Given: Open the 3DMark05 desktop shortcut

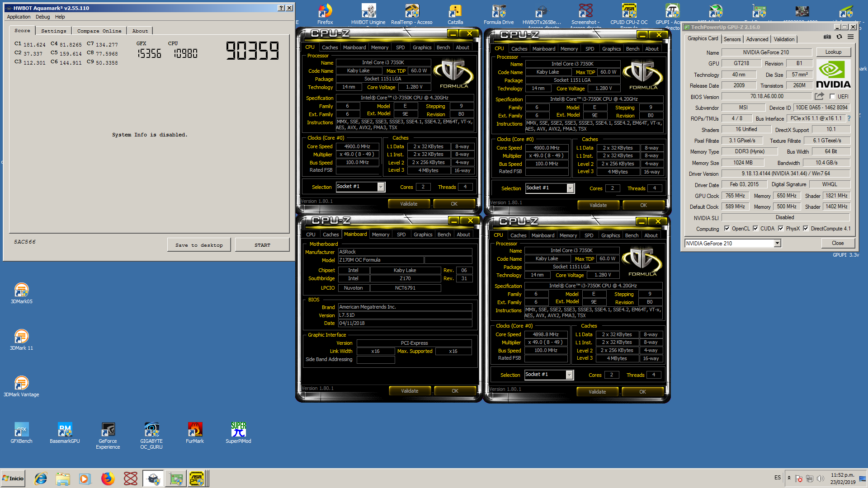Looking at the screenshot, I should [x=21, y=293].
